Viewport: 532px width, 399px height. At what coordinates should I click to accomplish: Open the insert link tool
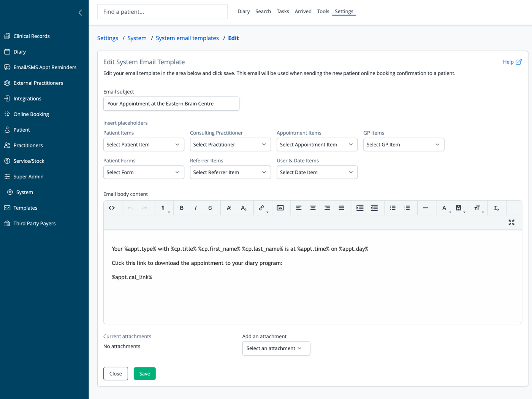pos(262,208)
